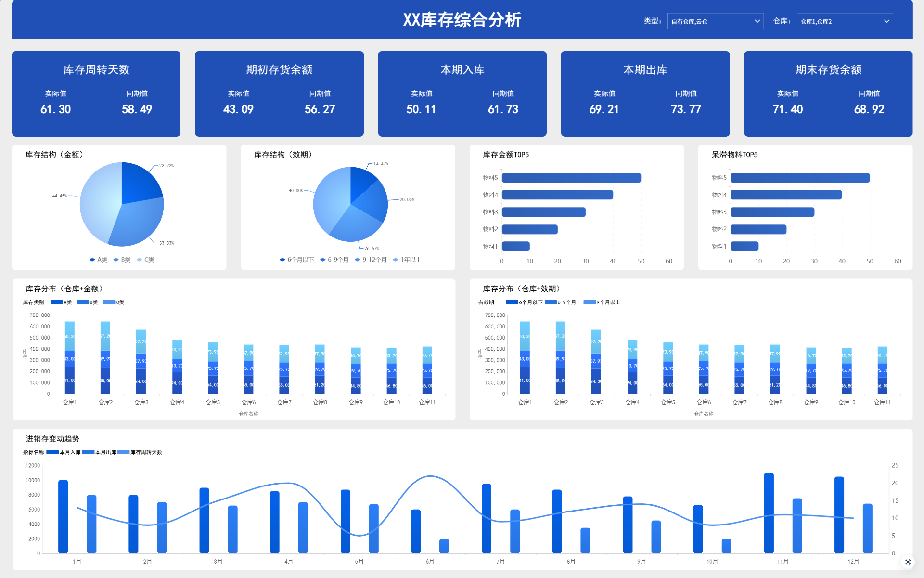Click the exit fullscreen icon at bottom right

point(908,562)
